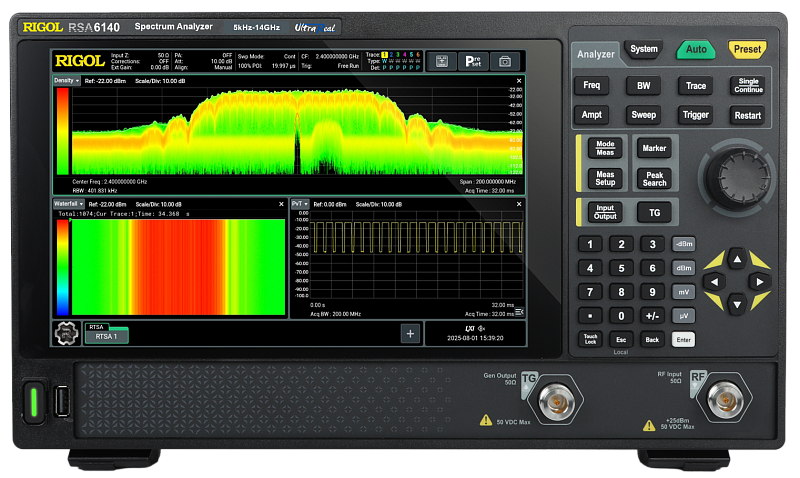Select the Trace 6 indicator
Viewport: 800px width, 478px height.
tap(418, 55)
